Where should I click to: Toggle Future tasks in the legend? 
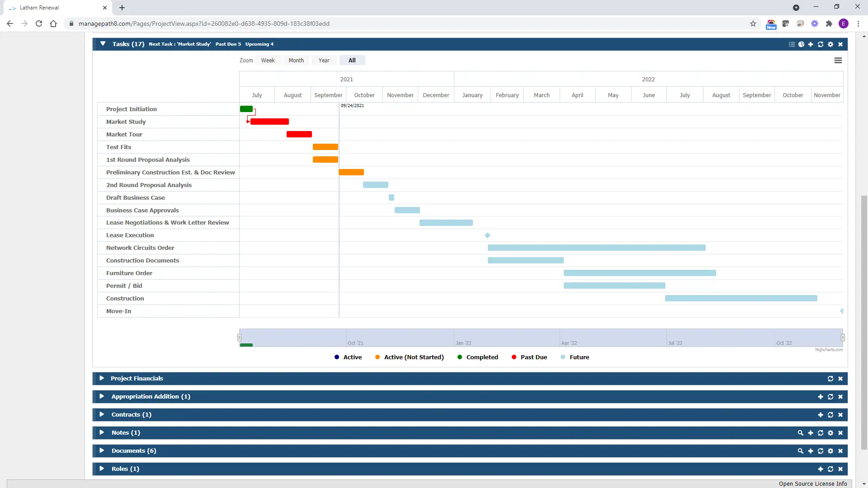[575, 357]
